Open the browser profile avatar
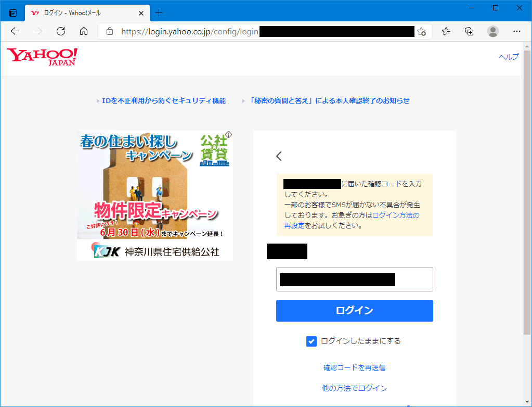The width and height of the screenshot is (532, 407). click(x=493, y=31)
